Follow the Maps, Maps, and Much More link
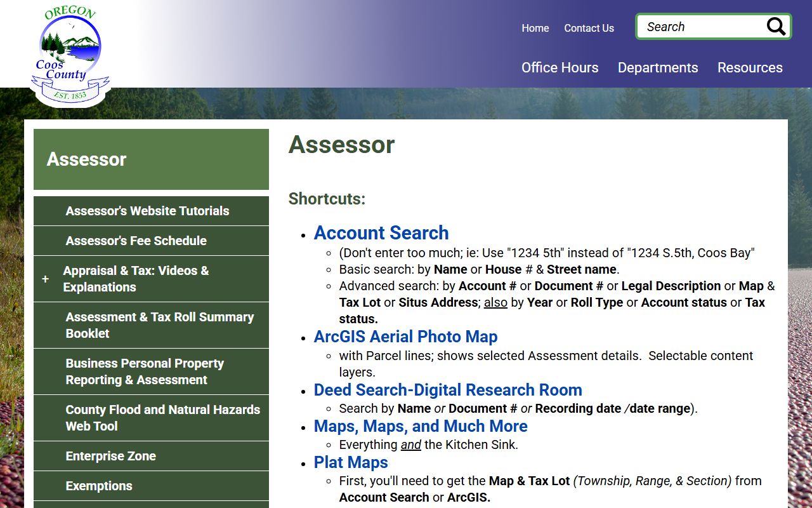 (x=421, y=426)
